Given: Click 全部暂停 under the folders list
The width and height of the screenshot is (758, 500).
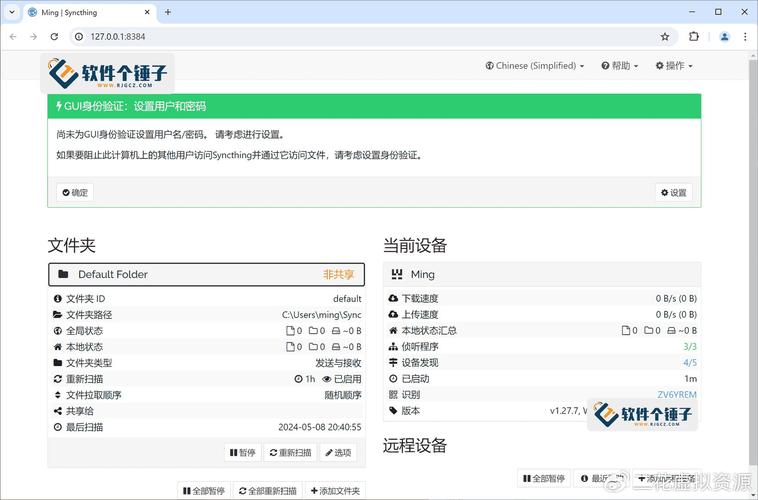Looking at the screenshot, I should pyautogui.click(x=204, y=491).
